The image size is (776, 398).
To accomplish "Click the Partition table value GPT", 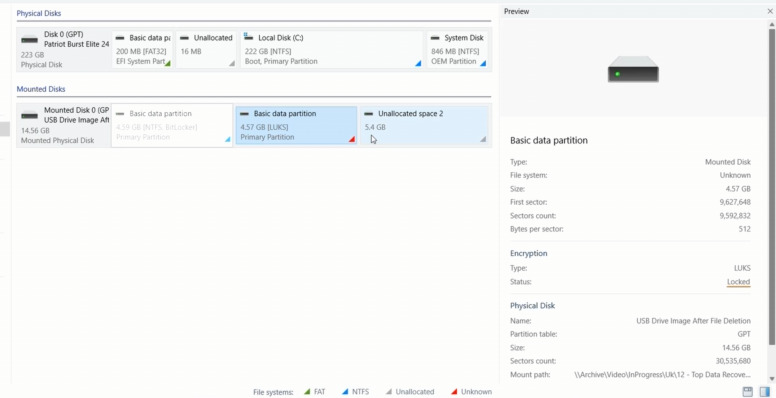I will click(x=744, y=334).
